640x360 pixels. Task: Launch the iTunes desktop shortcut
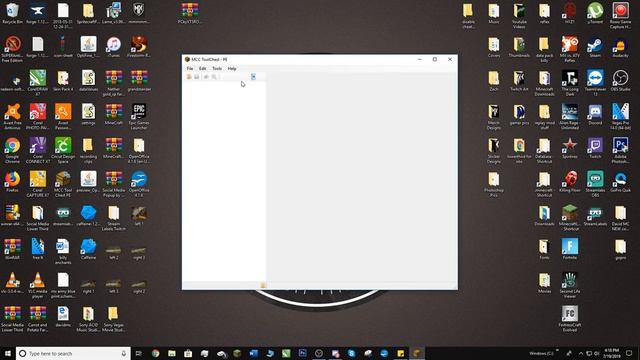tap(113, 47)
